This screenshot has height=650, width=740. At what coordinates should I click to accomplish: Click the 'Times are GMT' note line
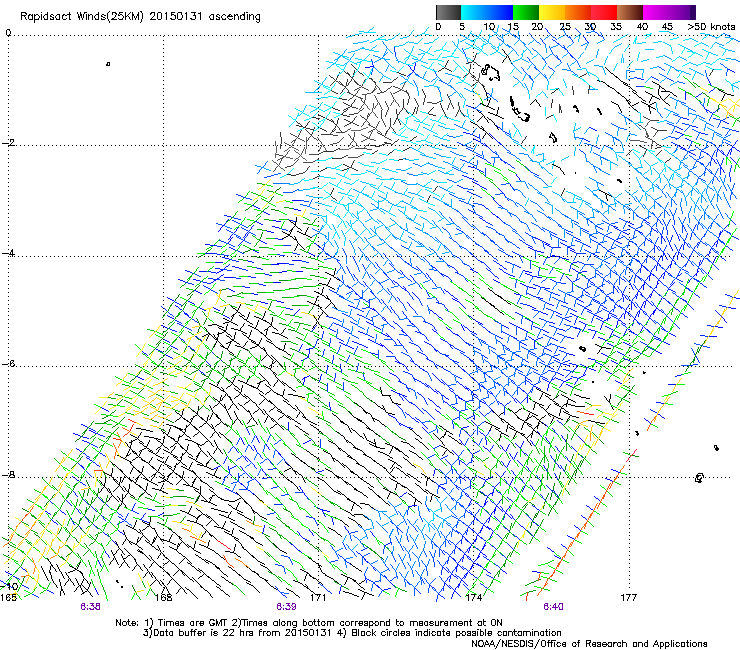click(309, 623)
